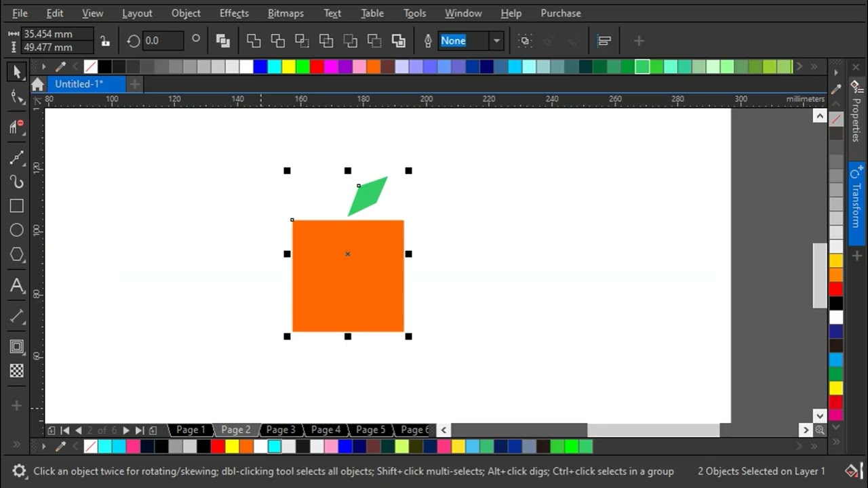868x488 pixels.
Task: Click the object width field
Action: tap(57, 34)
